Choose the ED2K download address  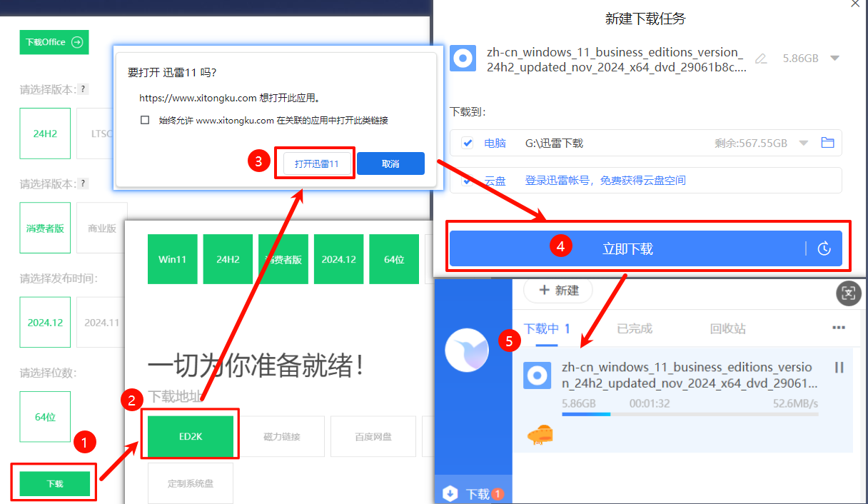pyautogui.click(x=191, y=436)
